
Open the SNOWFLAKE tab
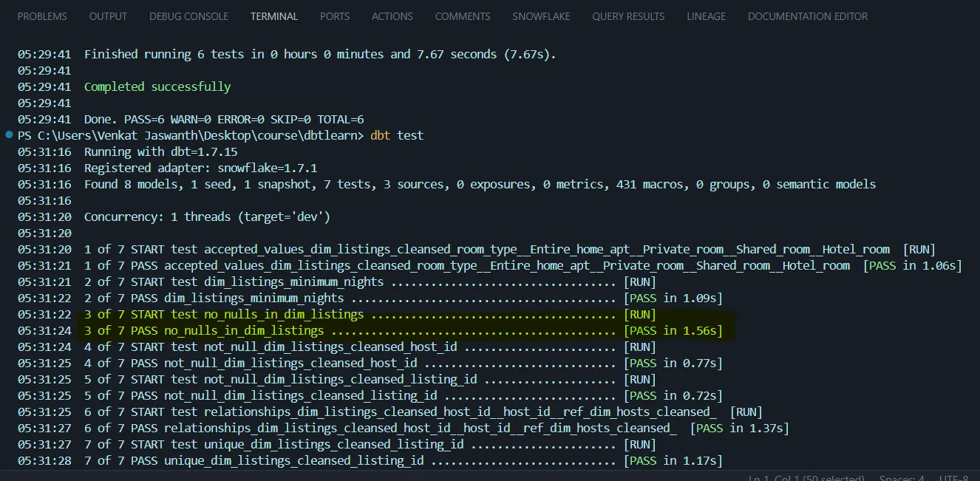point(541,16)
